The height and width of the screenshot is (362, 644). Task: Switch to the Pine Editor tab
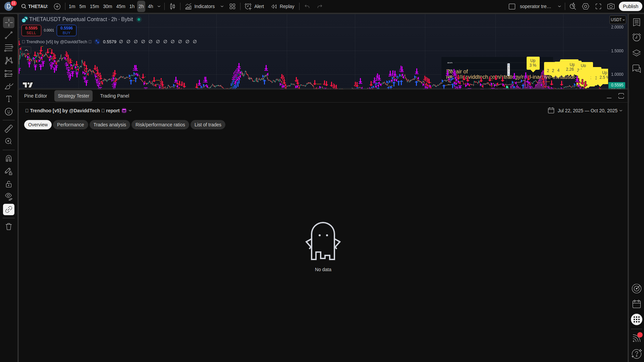click(36, 96)
